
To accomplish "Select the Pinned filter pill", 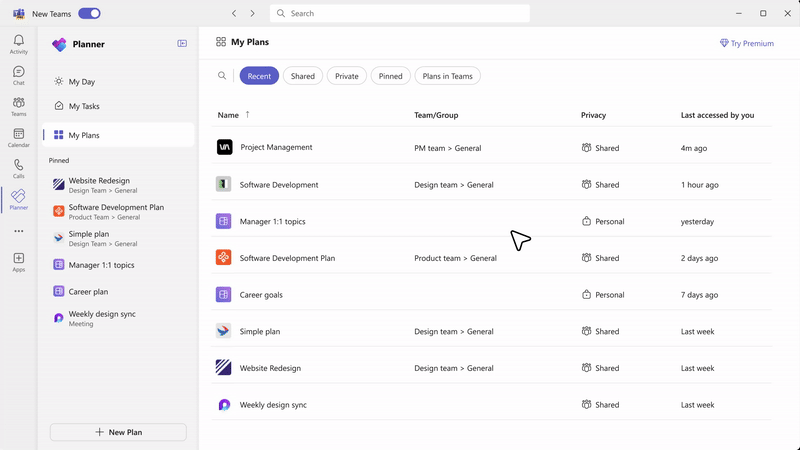I will pyautogui.click(x=391, y=76).
